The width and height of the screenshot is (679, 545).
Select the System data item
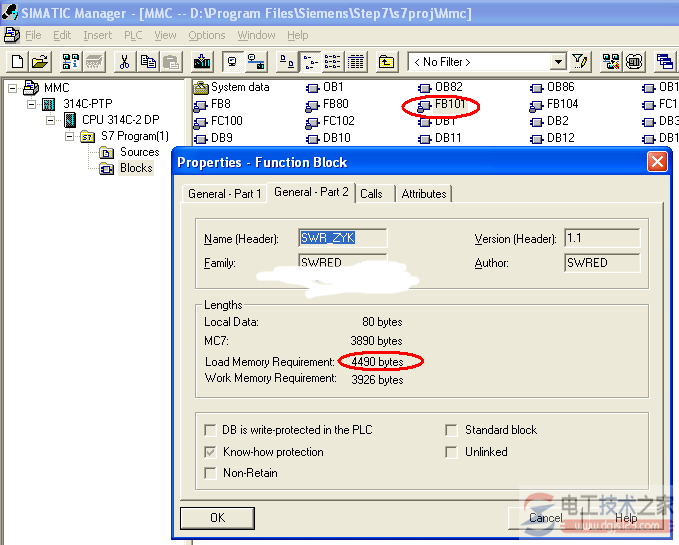click(x=231, y=87)
